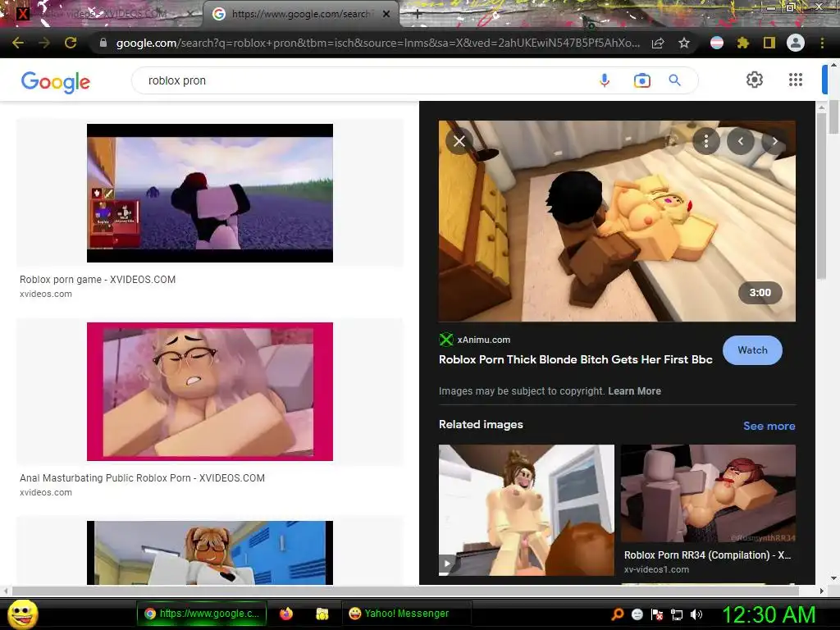Close the google.com/search tab
Image resolution: width=840 pixels, height=630 pixels.
click(386, 14)
